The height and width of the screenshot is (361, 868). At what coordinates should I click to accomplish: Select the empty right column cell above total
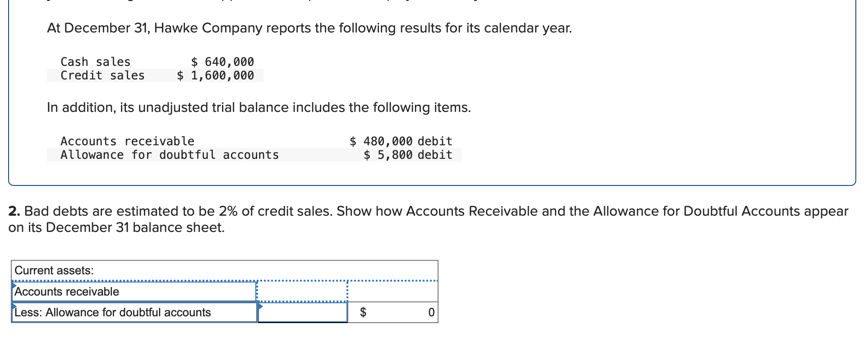pos(393,292)
